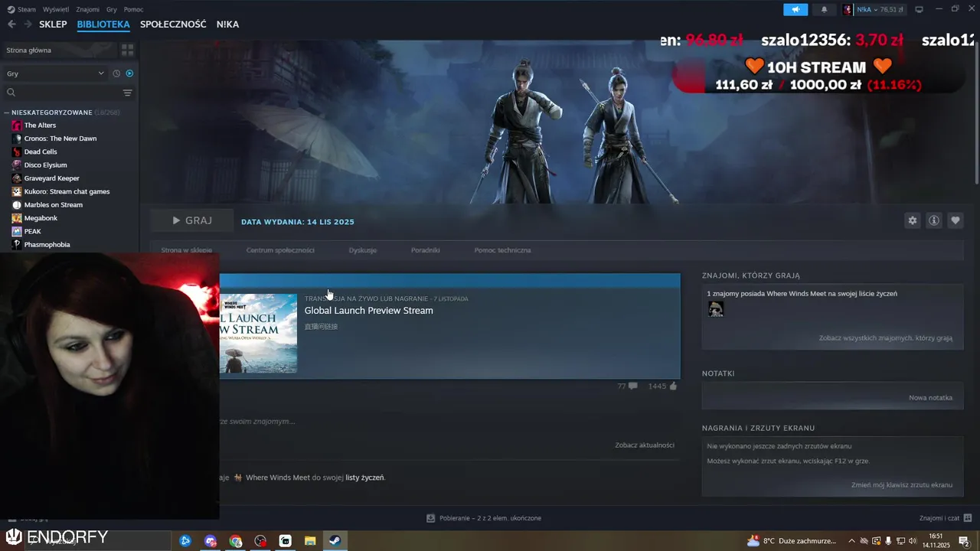Open File Explorer from the taskbar
This screenshot has width=980, height=551.
point(310,540)
